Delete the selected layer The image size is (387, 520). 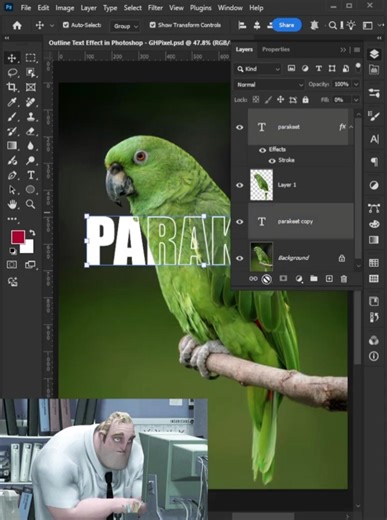point(344,279)
